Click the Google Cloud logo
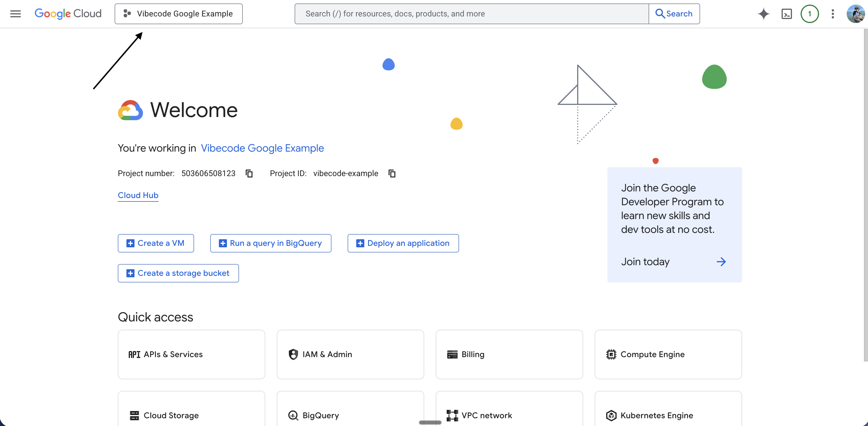The width and height of the screenshot is (868, 426). click(68, 14)
